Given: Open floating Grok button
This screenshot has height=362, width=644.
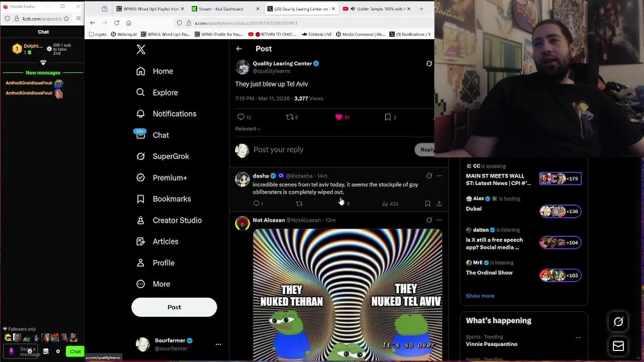Looking at the screenshot, I should (618, 322).
